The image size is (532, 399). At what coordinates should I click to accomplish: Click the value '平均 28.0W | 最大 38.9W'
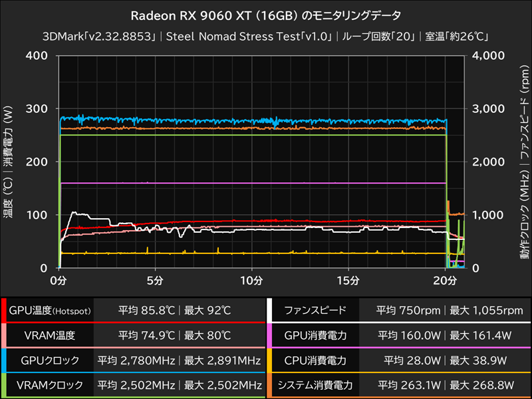446,360
